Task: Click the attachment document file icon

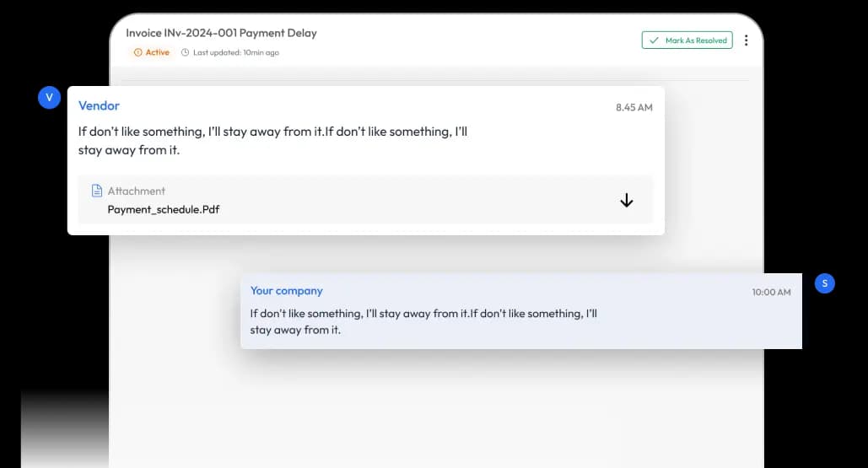Action: pos(97,191)
